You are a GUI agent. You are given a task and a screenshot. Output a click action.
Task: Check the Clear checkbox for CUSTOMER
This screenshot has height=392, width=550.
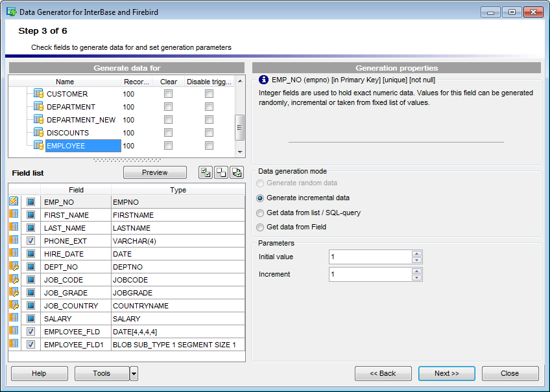[x=168, y=93]
